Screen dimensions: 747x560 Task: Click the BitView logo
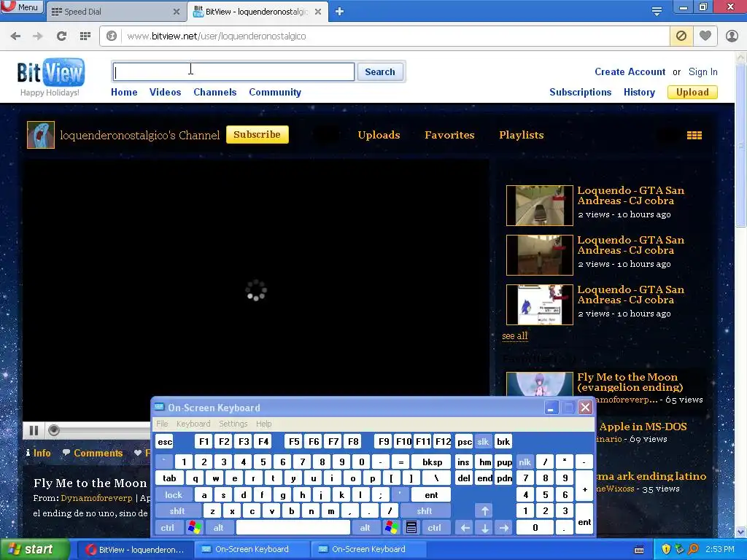[x=50, y=72]
